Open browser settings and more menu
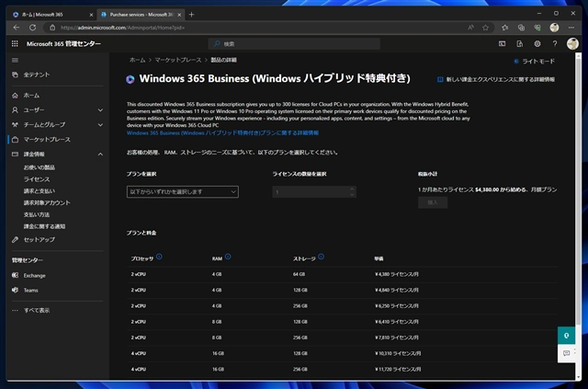The width and height of the screenshot is (588, 389). 571,28
